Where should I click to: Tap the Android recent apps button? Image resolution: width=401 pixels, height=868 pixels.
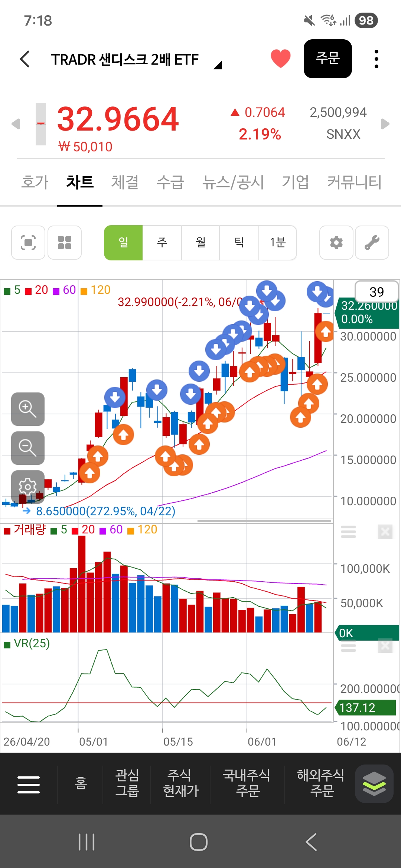coord(87,842)
